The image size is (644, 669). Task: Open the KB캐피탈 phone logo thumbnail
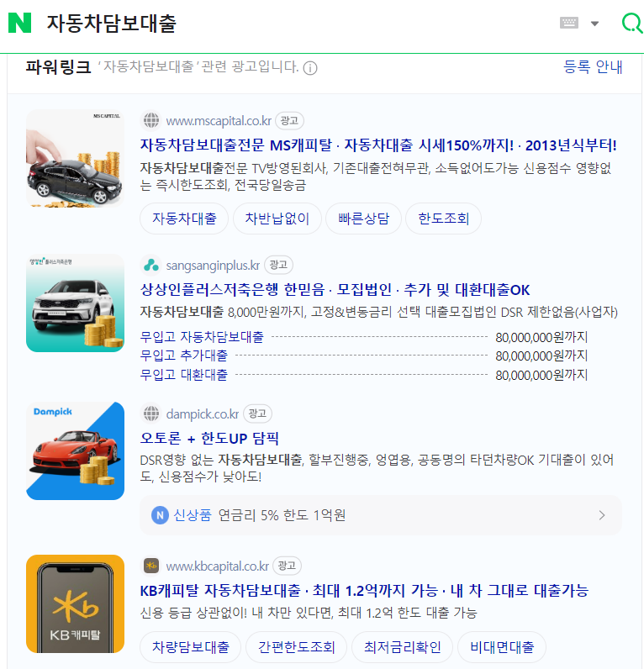(75, 603)
